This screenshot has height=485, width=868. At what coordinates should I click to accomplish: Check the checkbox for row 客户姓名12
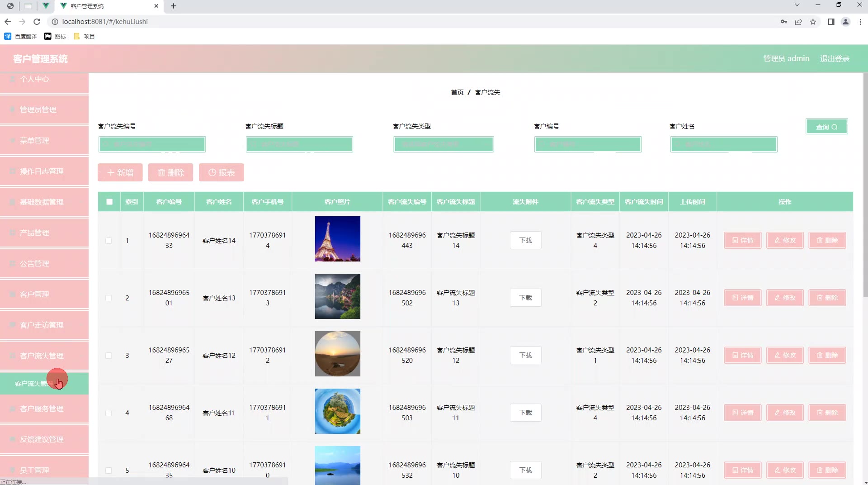pyautogui.click(x=108, y=356)
